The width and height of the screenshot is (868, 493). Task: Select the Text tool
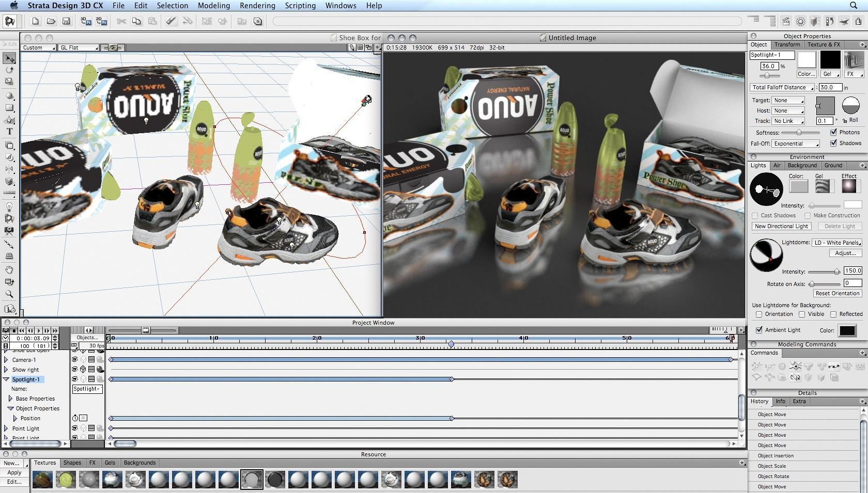(9, 132)
